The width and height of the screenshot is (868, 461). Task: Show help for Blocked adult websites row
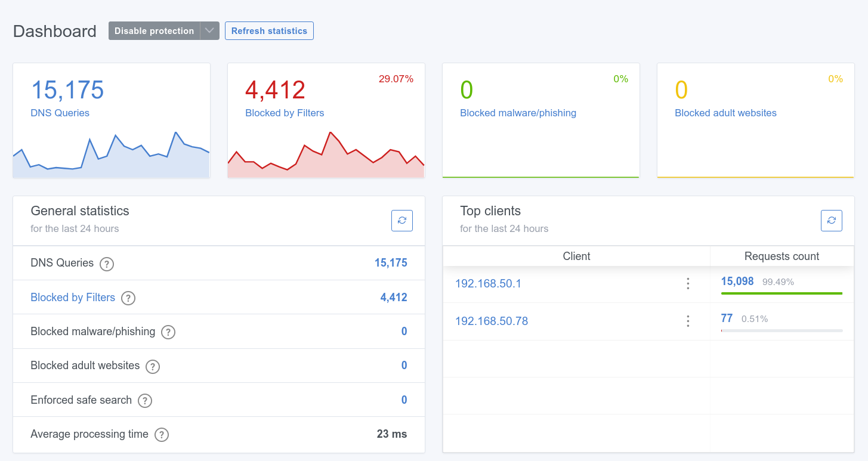pyautogui.click(x=153, y=366)
